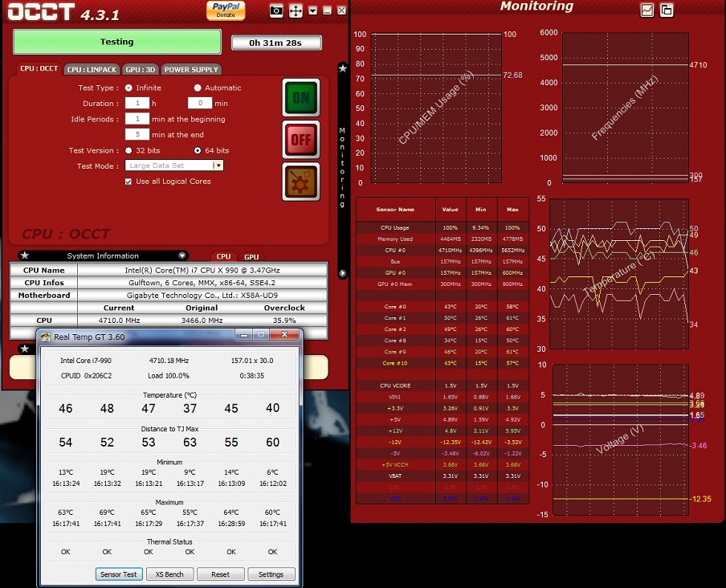Screen dimensions: 726x588
Task: Open Settings in Real Temp
Action: coord(271,574)
